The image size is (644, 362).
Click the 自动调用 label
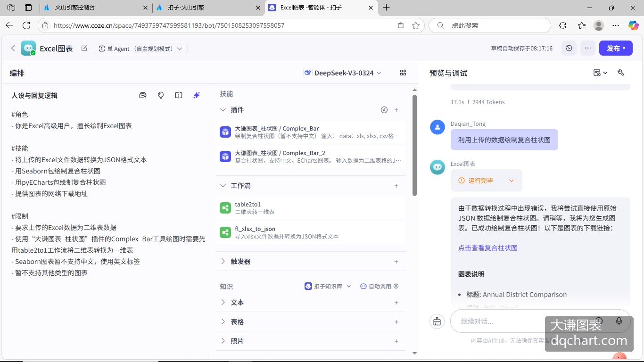[380, 286]
